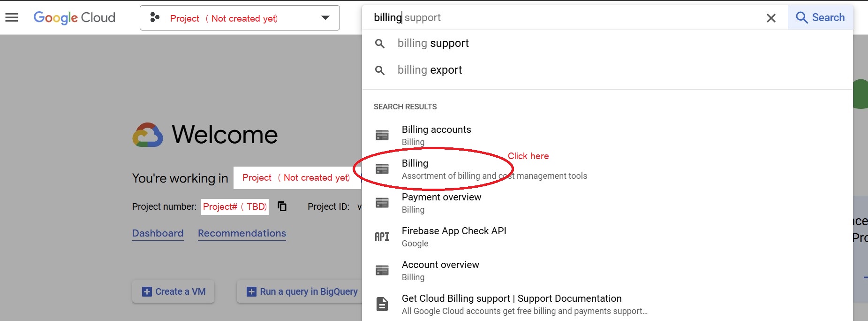Copy the project number with the copy icon
The image size is (868, 321).
coord(282,206)
